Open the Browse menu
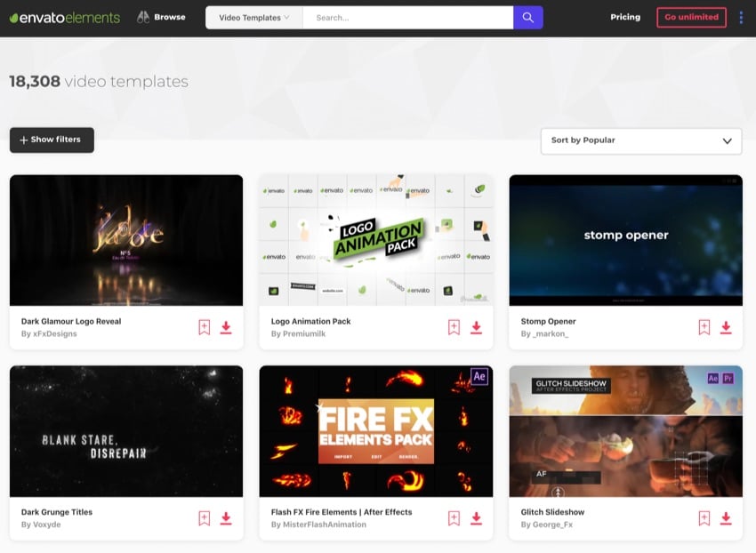This screenshot has width=756, height=553. point(161,18)
